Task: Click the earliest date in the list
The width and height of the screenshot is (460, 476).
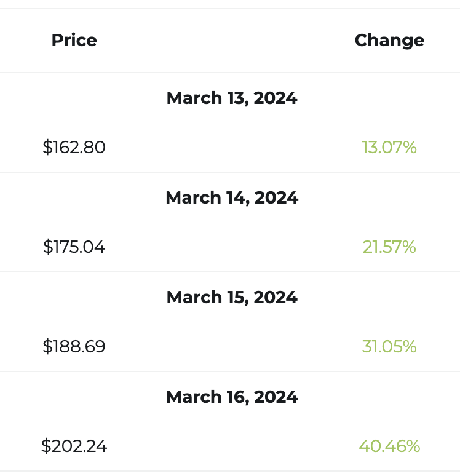Action: coord(232,98)
